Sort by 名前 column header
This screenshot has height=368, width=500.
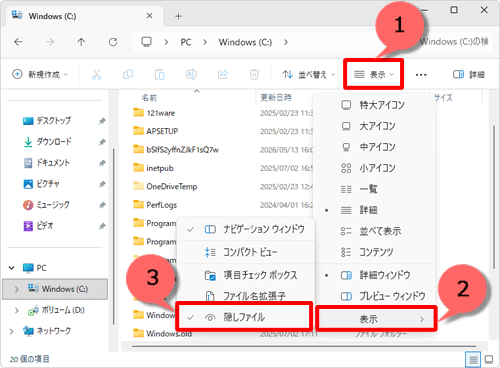pyautogui.click(x=149, y=98)
